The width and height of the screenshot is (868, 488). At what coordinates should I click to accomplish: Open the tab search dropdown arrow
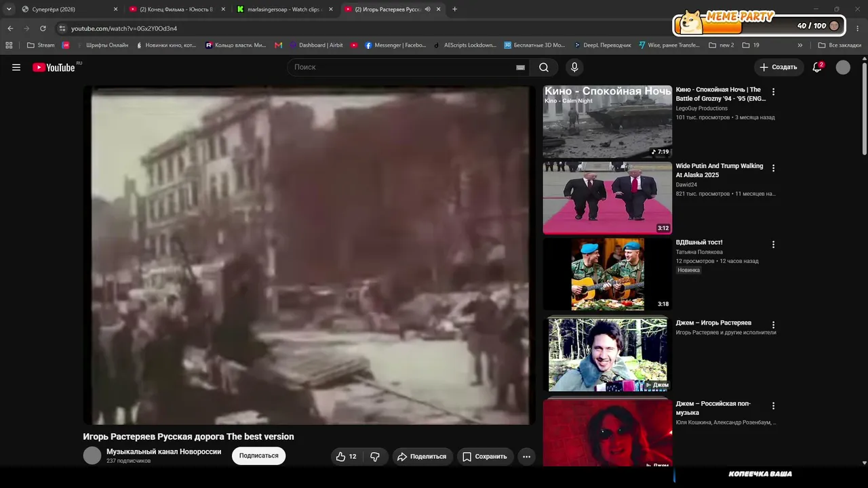click(x=9, y=9)
